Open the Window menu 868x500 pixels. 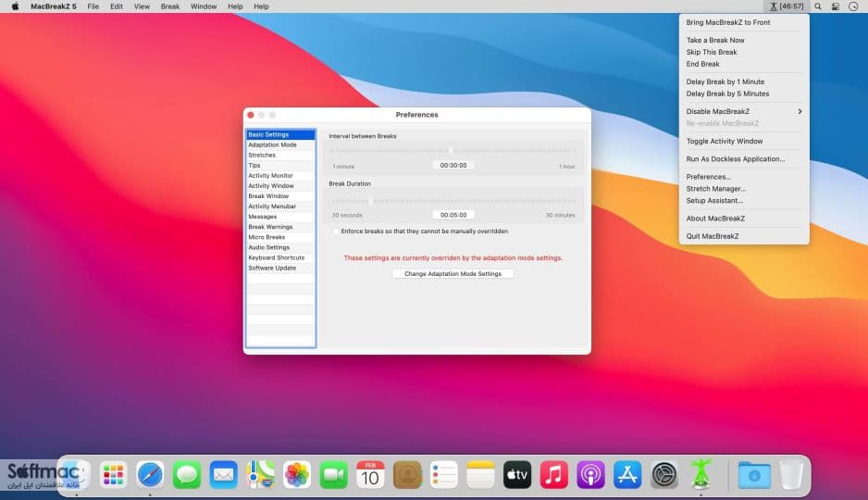[204, 6]
